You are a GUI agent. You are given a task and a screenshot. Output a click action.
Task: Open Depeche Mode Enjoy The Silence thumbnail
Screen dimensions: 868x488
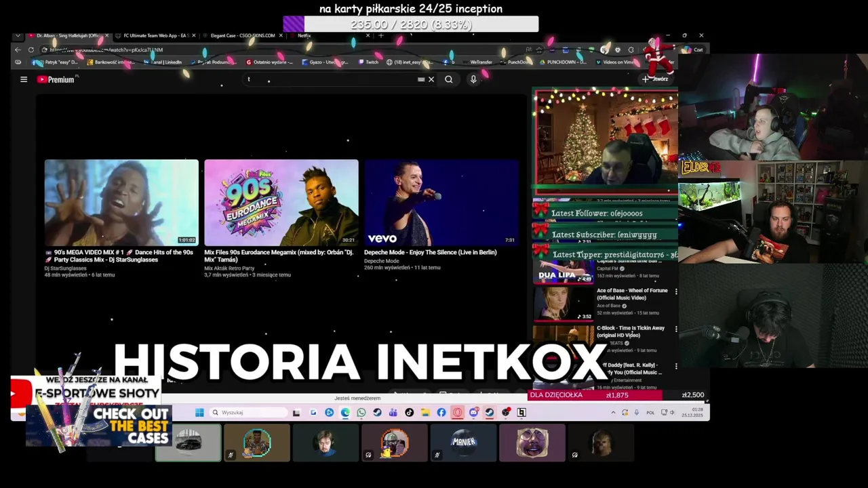coord(441,202)
